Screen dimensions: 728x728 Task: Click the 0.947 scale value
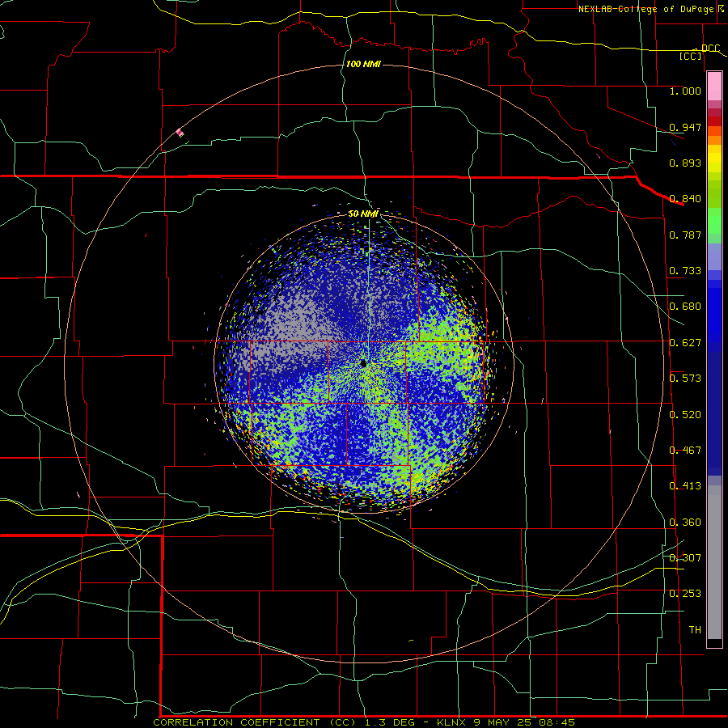(685, 127)
